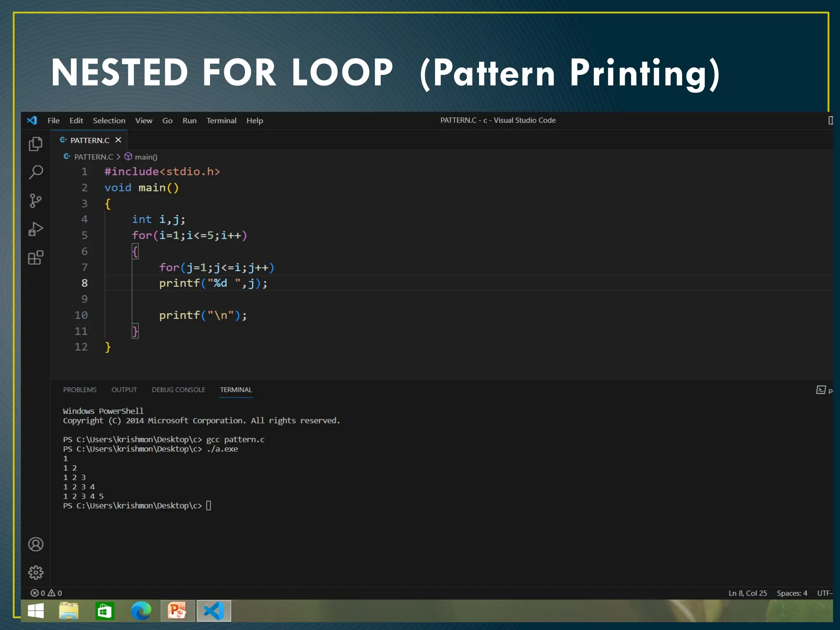Click PATTERN.C breadcrumb item
The image size is (840, 630).
pyautogui.click(x=93, y=157)
